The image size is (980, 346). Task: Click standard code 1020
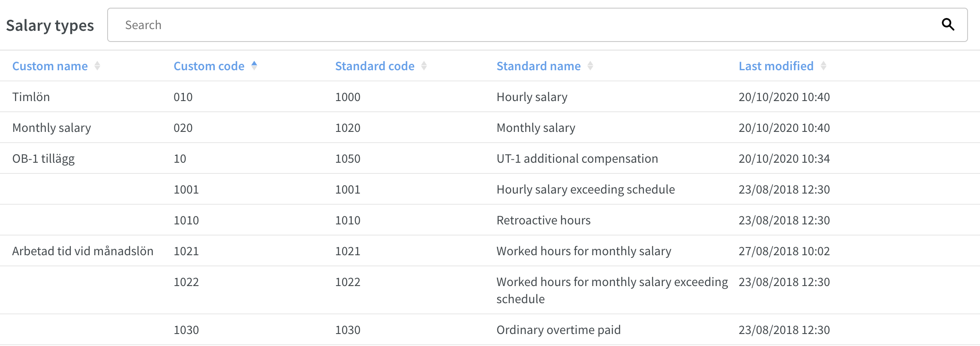click(348, 128)
